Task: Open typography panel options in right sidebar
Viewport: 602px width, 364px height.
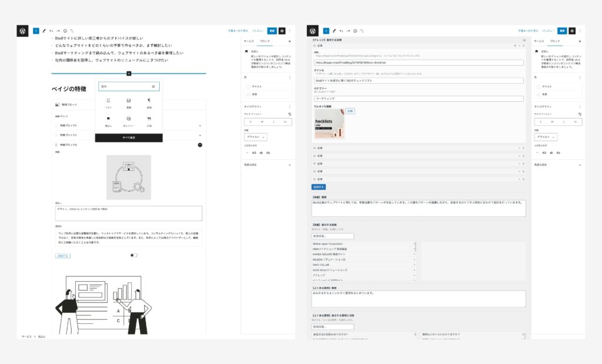Action: pos(580,107)
